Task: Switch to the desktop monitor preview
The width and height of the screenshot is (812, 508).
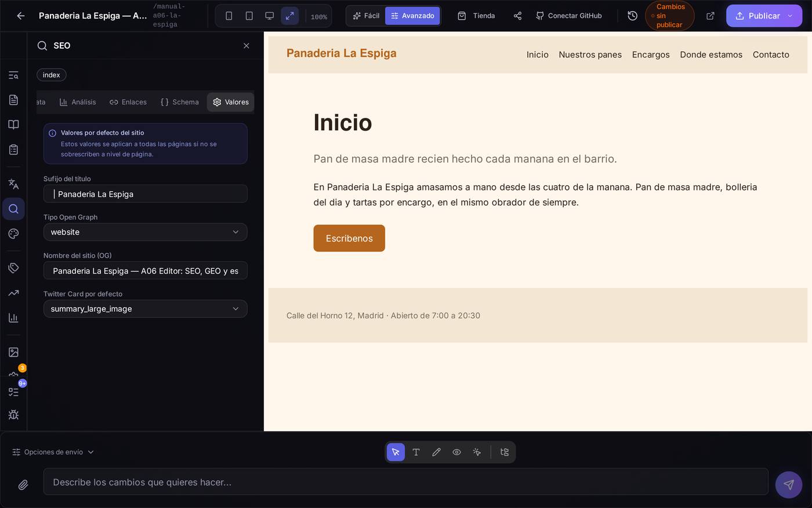Action: point(270,16)
